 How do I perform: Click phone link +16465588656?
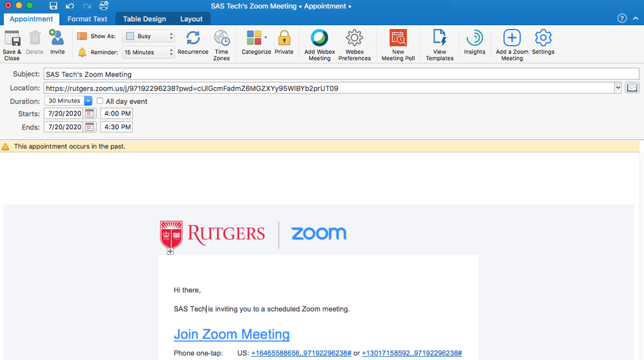(x=301, y=353)
